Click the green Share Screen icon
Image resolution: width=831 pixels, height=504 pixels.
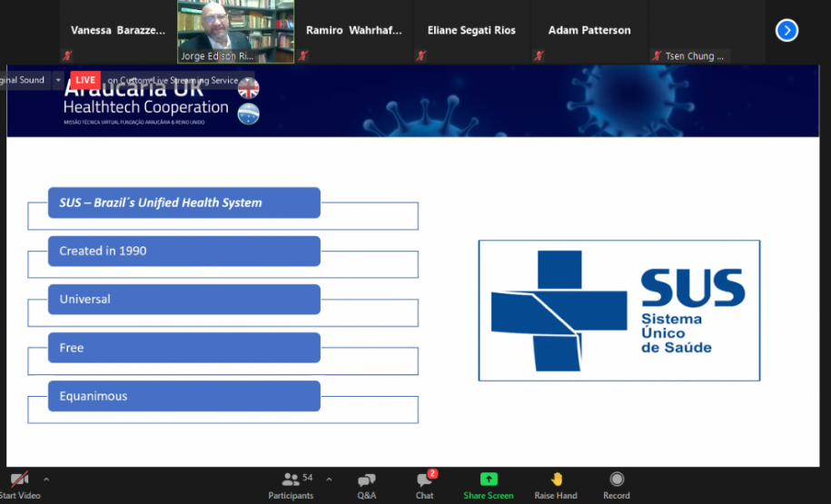489,479
